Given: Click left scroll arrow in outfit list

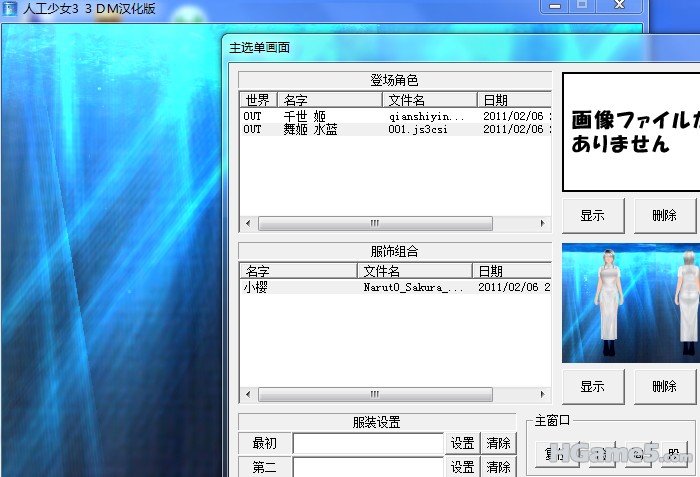Looking at the screenshot, I should (246, 395).
